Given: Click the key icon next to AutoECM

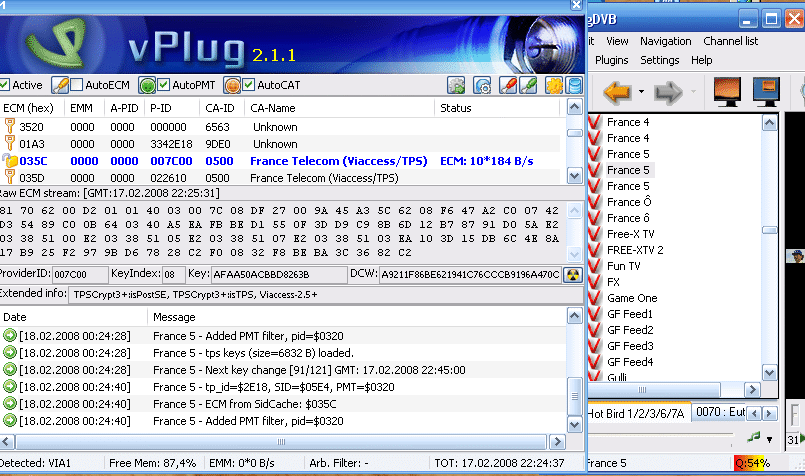Looking at the screenshot, I should [x=60, y=85].
